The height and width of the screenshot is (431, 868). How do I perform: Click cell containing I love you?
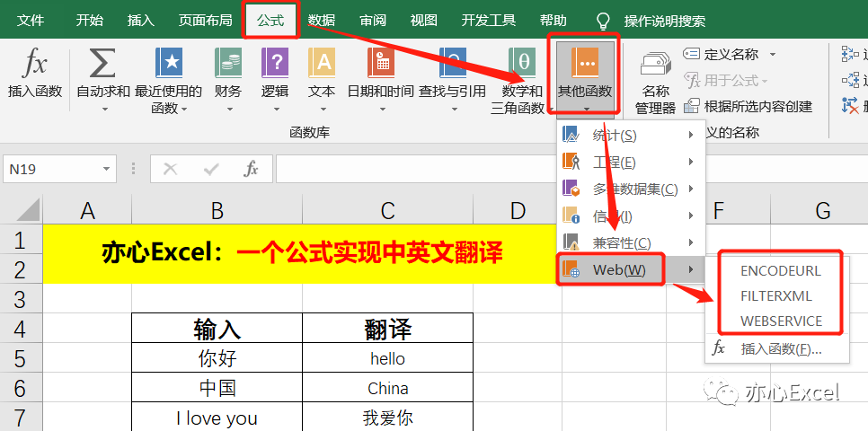click(x=217, y=418)
